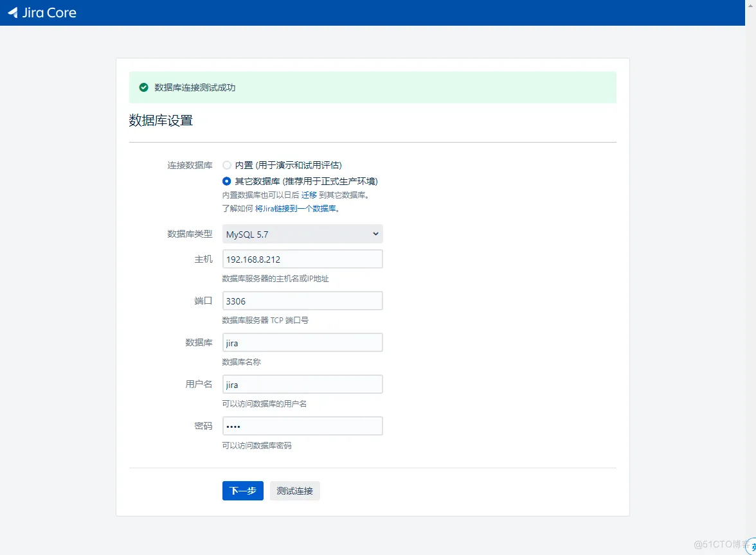
Task: Click the 连接数据库 label
Action: [x=190, y=165]
